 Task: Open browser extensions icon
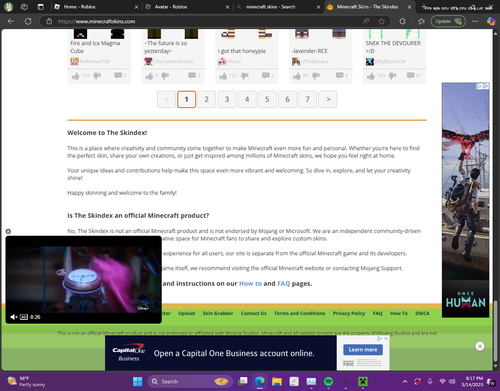click(402, 21)
